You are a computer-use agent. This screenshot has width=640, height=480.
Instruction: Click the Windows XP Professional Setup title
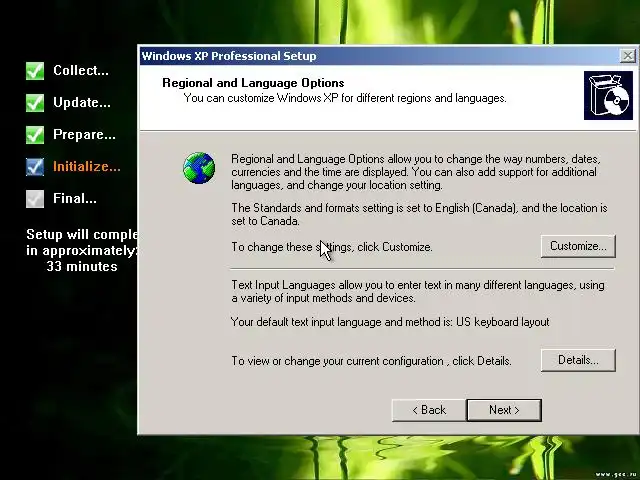(x=229, y=56)
